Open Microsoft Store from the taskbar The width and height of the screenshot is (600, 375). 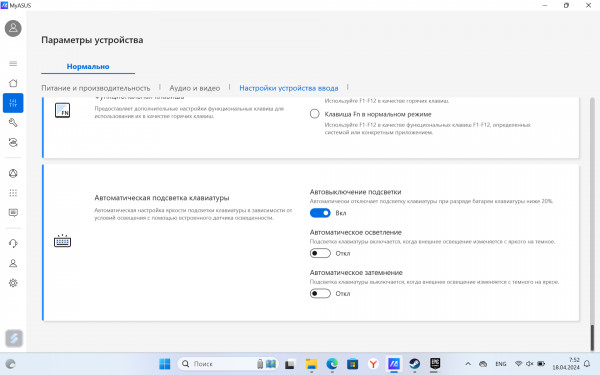tap(352, 364)
